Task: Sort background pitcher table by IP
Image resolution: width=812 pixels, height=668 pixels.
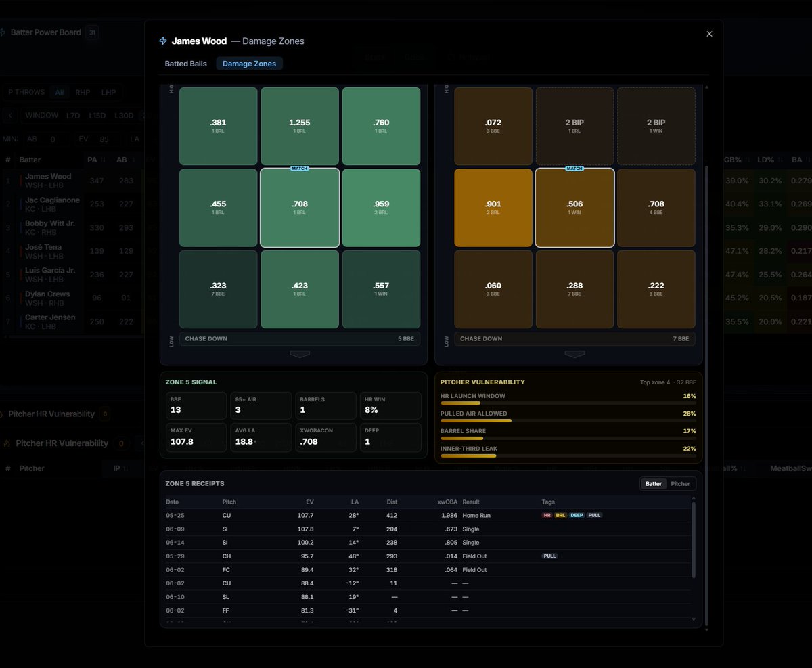Action: coord(120,468)
